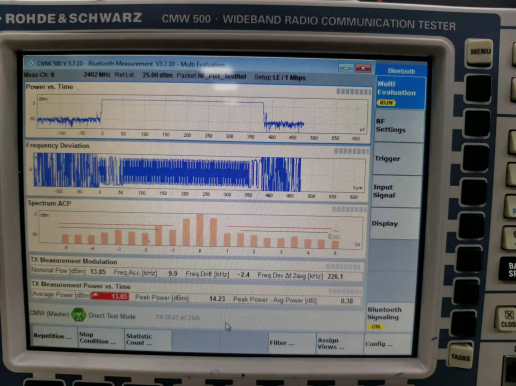The width and height of the screenshot is (516, 386).
Task: Click the red Average Power value 13.85
Action: [x=110, y=296]
